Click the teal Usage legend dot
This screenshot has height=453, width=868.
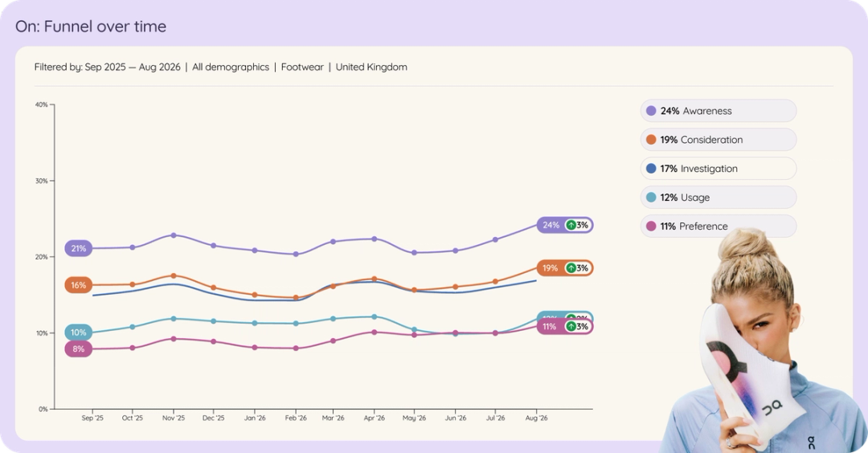click(x=651, y=197)
